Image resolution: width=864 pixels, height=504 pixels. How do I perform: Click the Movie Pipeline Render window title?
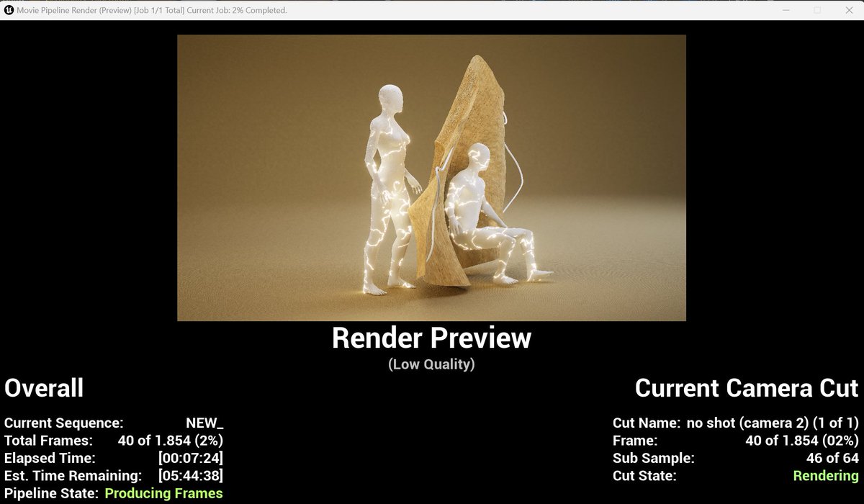[x=153, y=10]
